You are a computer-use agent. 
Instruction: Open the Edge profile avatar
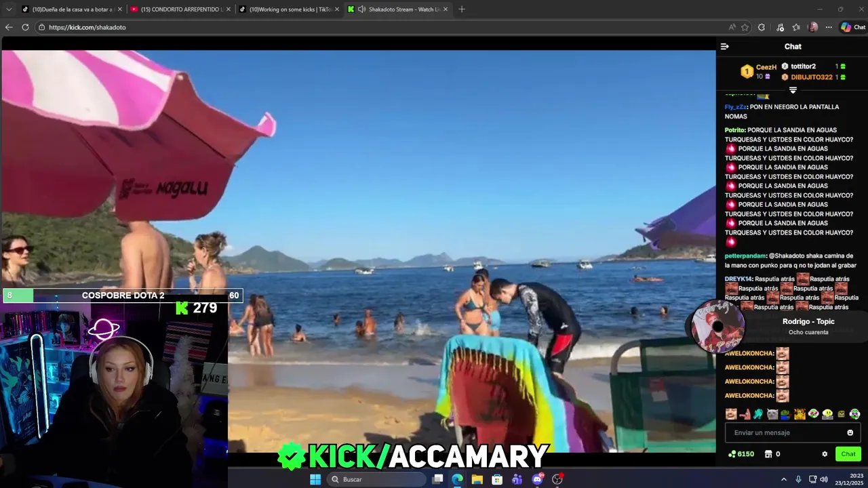point(813,27)
